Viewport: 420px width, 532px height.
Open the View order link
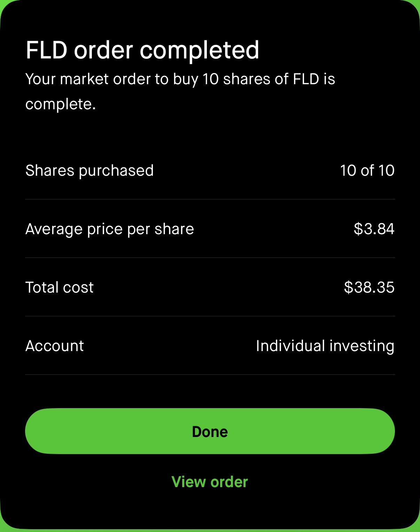(210, 482)
